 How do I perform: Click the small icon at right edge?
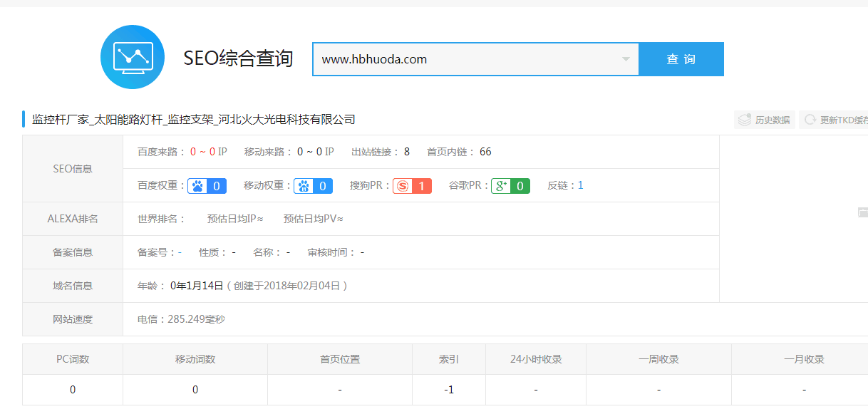[x=863, y=212]
